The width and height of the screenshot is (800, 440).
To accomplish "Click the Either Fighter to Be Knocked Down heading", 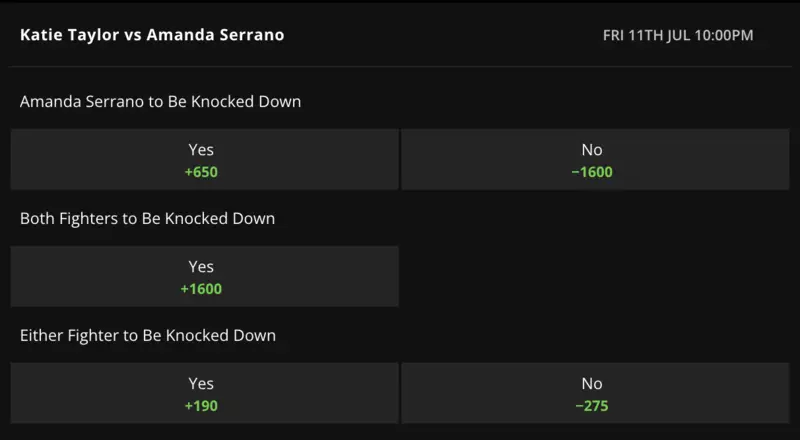I will 148,335.
